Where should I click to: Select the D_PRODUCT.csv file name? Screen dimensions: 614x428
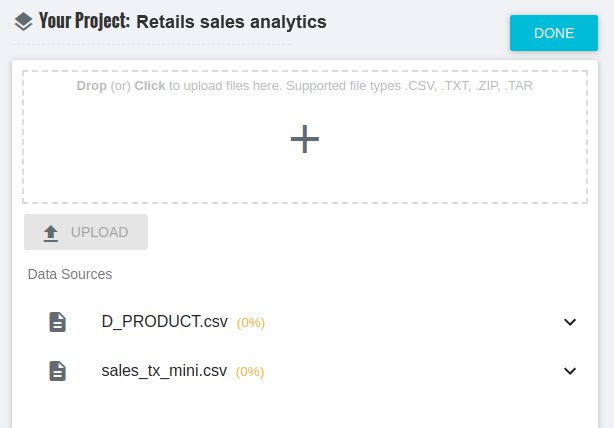tap(164, 321)
